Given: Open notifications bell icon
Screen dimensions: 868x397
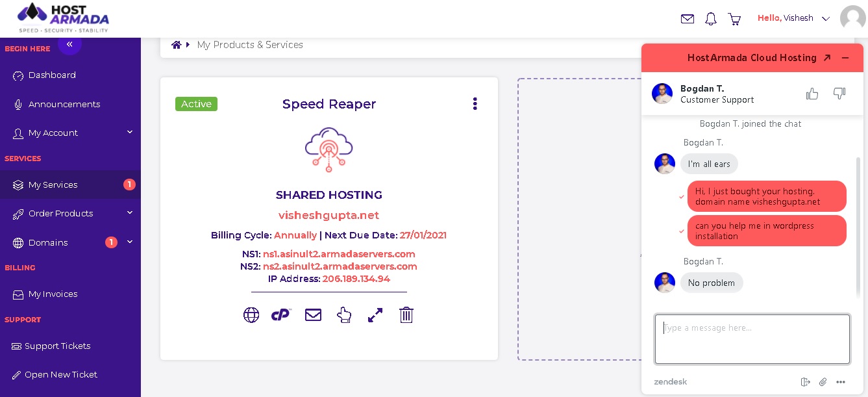Looking at the screenshot, I should (x=711, y=19).
